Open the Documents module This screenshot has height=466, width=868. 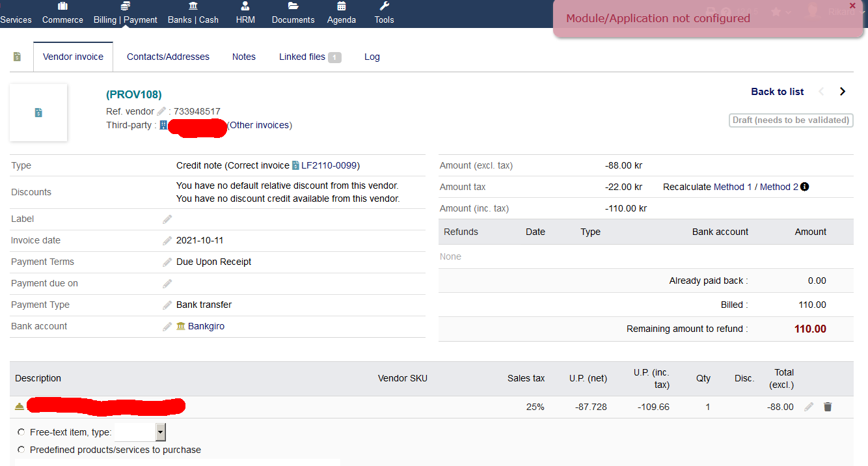point(293,13)
